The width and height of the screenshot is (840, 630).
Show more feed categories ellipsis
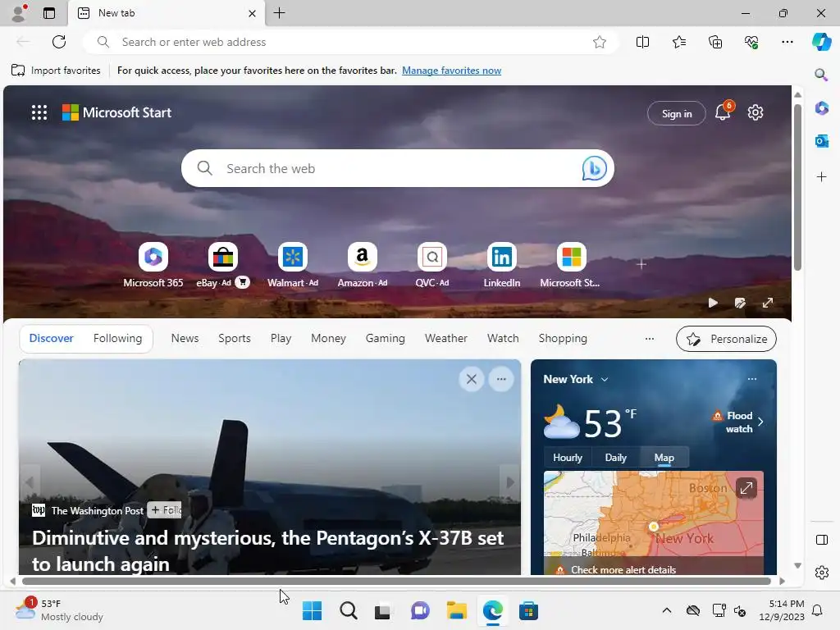(650, 339)
